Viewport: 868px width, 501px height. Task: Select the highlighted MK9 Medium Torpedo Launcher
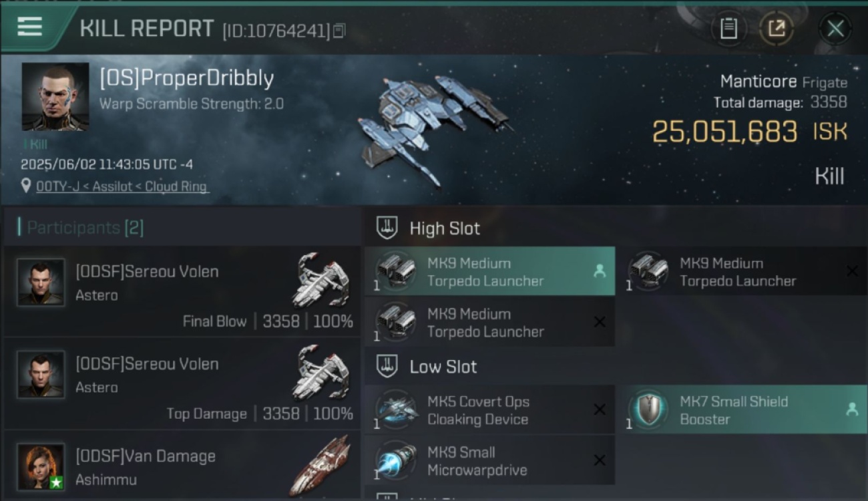(x=489, y=271)
